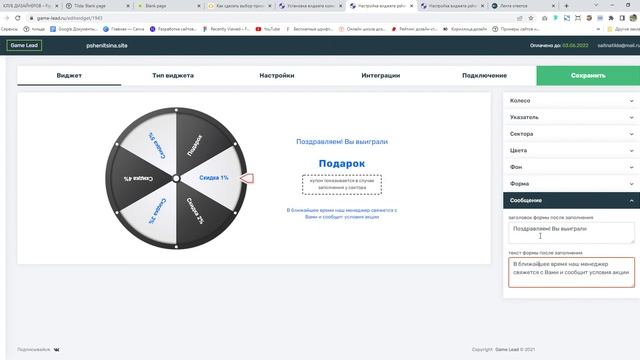This screenshot has width=640, height=360.
Task: Click the Поздравляем! Вы выиграли heading
Action: point(342,142)
